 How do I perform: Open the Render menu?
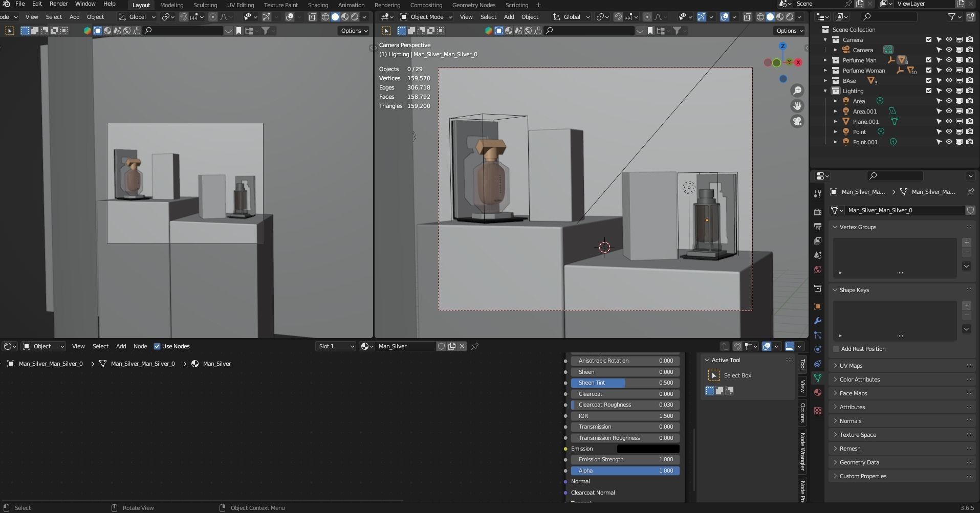pos(58,4)
